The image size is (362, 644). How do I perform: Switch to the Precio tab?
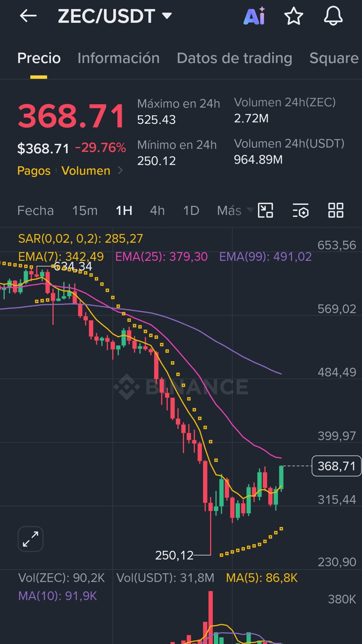coord(39,58)
